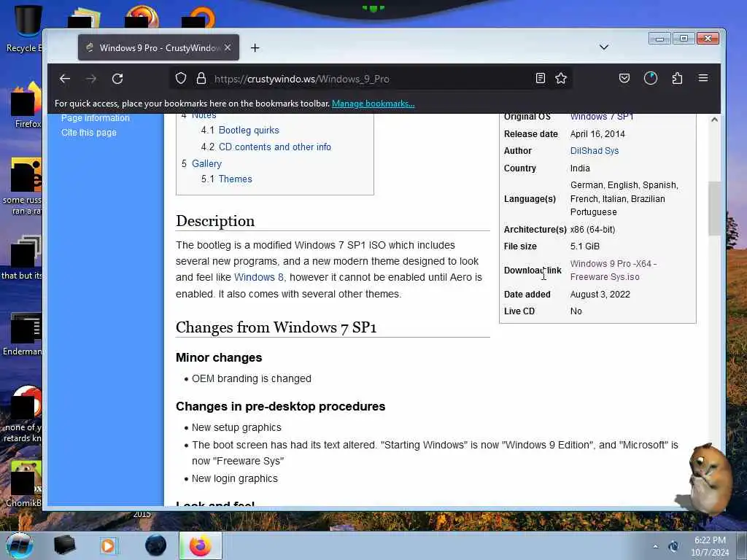Image resolution: width=747 pixels, height=560 pixels.
Task: Open the Extensions puzzle icon
Action: coord(677,78)
